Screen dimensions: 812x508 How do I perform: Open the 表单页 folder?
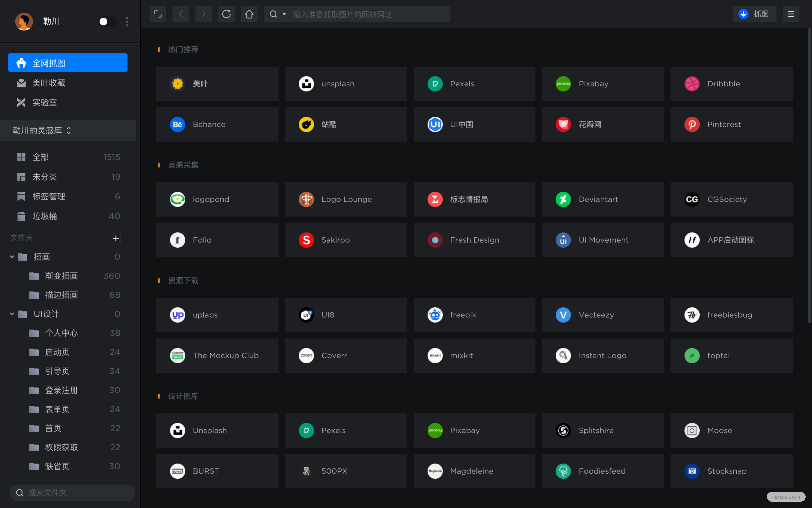pyautogui.click(x=68, y=409)
